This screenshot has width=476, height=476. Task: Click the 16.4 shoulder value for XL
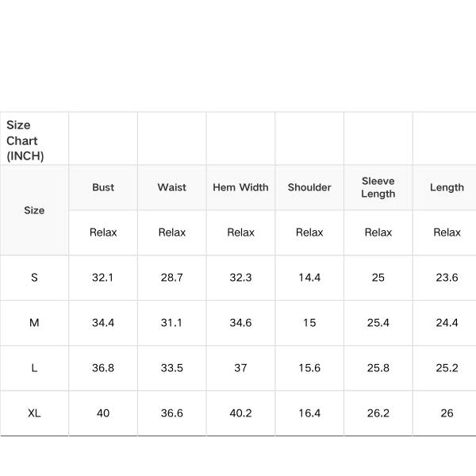309,413
